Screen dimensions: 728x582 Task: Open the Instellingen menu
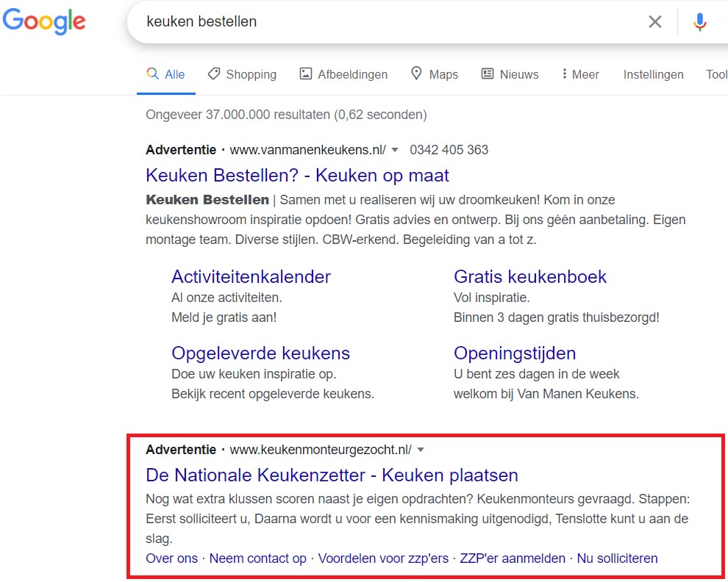click(653, 73)
